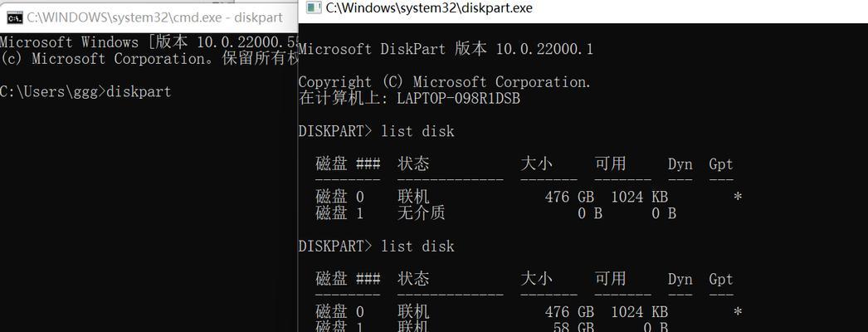The image size is (868, 332).
Task: Click the Microsoft DiskPart version 10.0.22000.1 line
Action: 446,49
